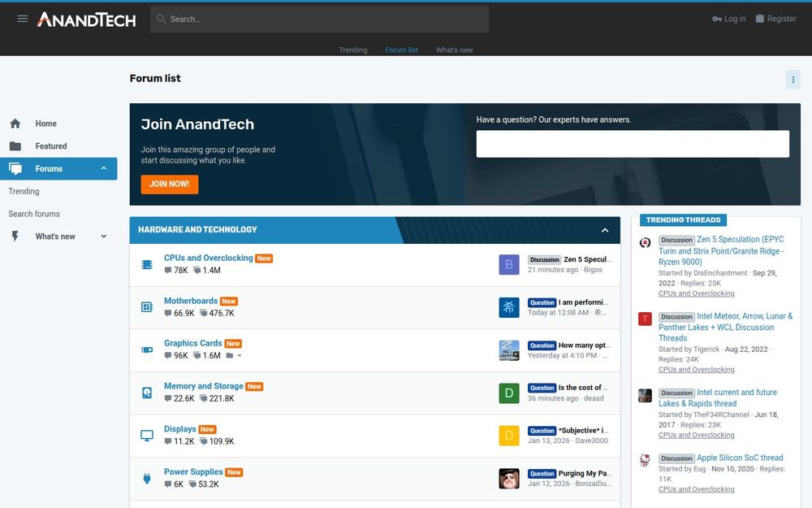812x508 pixels.
Task: Click 'Is the cost of' latest post title
Action: pyautogui.click(x=583, y=387)
